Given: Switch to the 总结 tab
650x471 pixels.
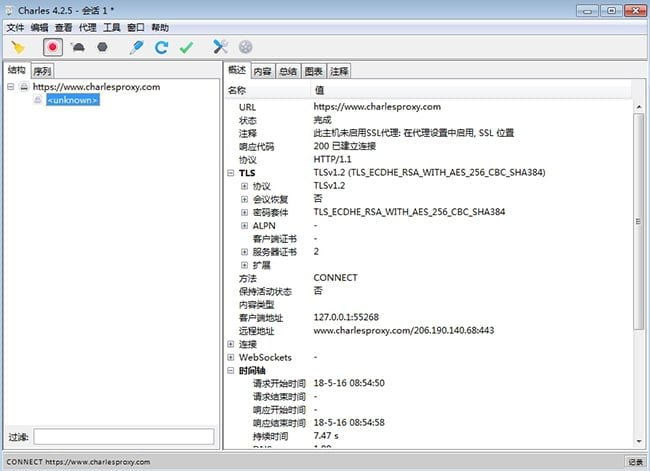Looking at the screenshot, I should pyautogui.click(x=288, y=71).
